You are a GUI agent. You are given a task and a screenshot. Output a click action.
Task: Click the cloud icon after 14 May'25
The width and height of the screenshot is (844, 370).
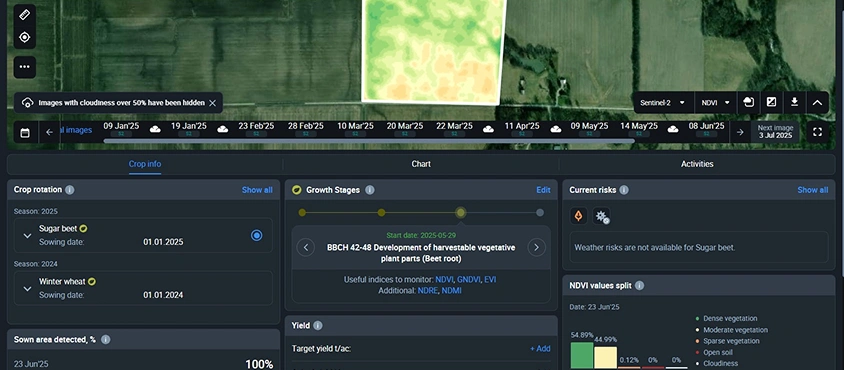tap(672, 129)
